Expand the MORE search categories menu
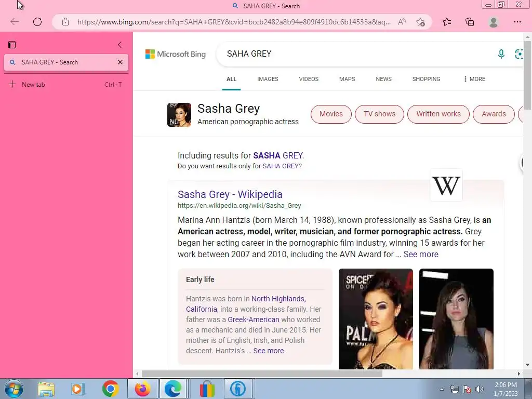This screenshot has height=399, width=532. point(474,79)
